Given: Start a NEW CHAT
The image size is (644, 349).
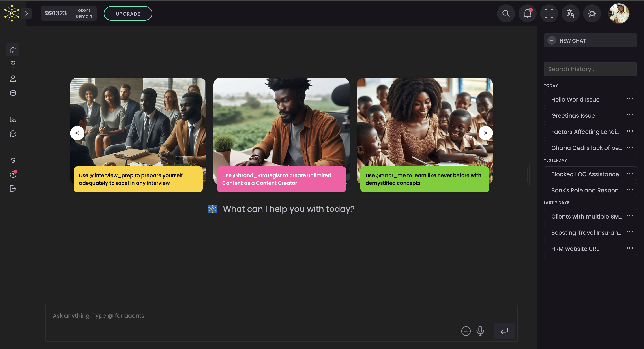Looking at the screenshot, I should [x=590, y=40].
